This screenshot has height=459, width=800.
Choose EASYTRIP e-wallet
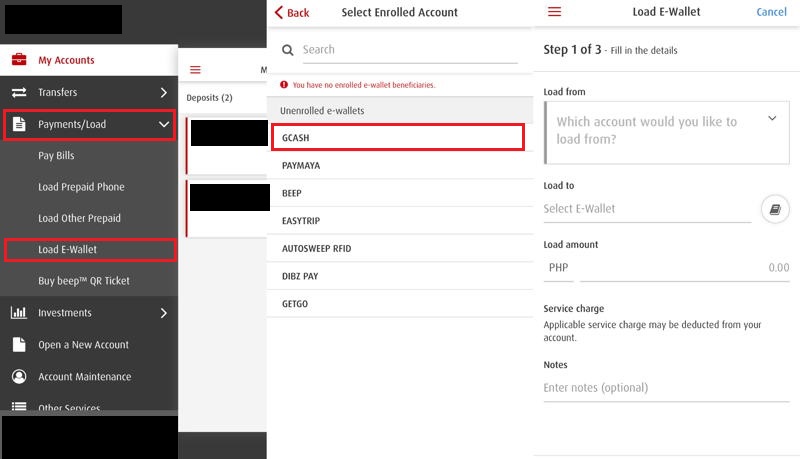(400, 220)
